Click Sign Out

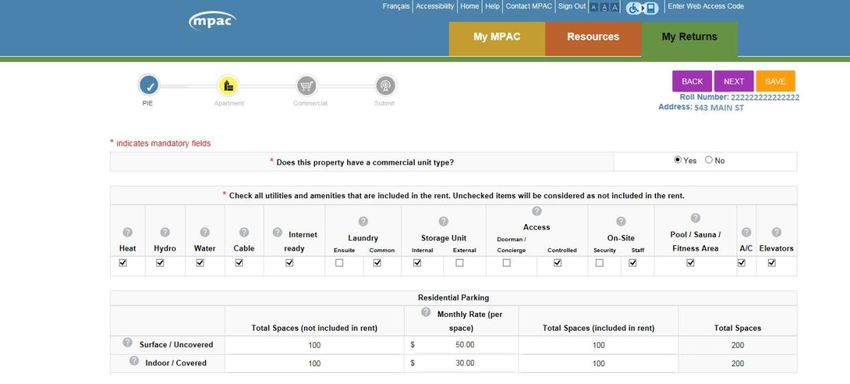point(572,7)
